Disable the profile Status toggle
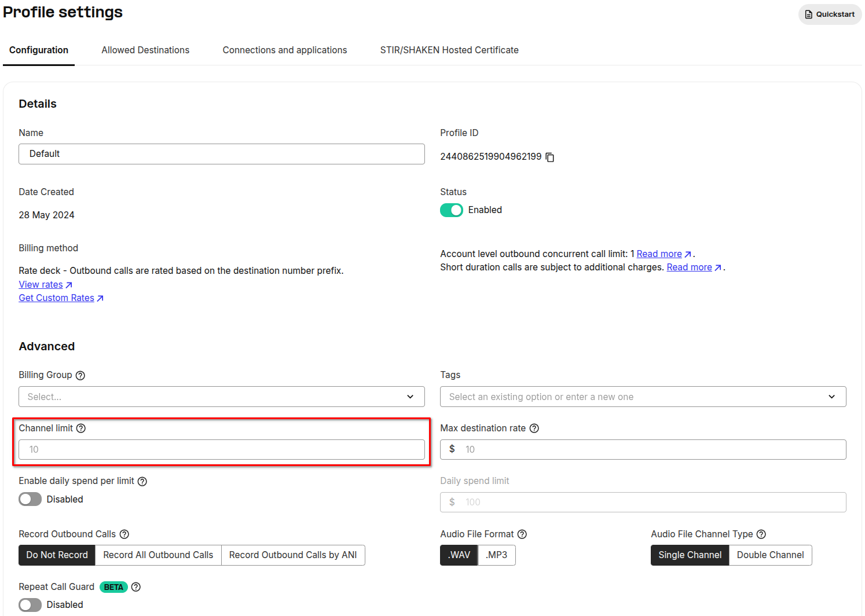 (x=452, y=210)
